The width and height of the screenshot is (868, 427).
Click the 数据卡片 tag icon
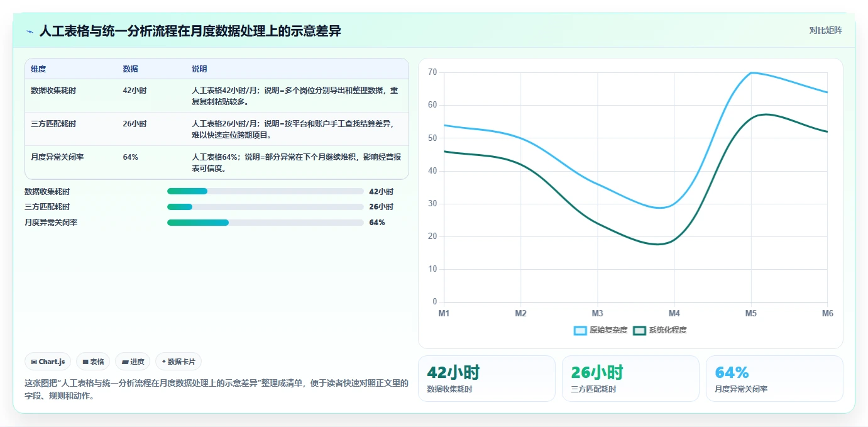tap(164, 362)
